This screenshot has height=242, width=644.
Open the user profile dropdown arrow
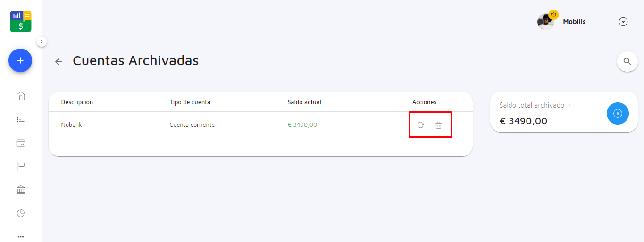(623, 22)
